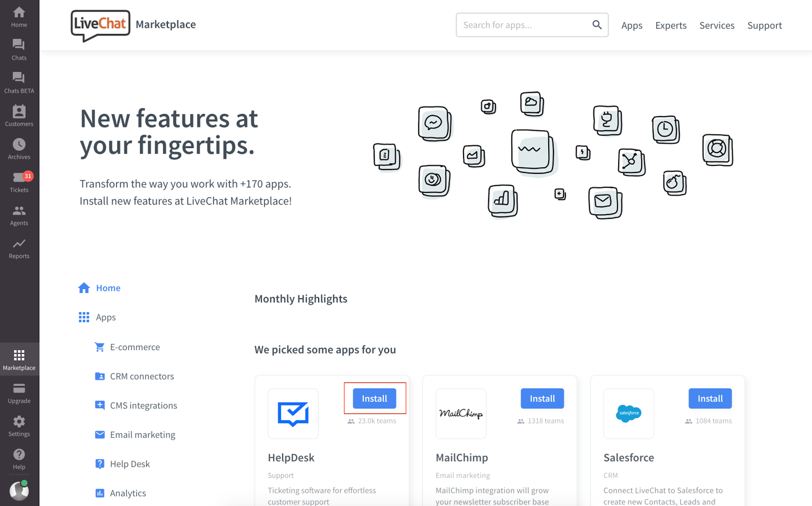812x506 pixels.
Task: Install the HelpDesk app
Action: [x=374, y=398]
